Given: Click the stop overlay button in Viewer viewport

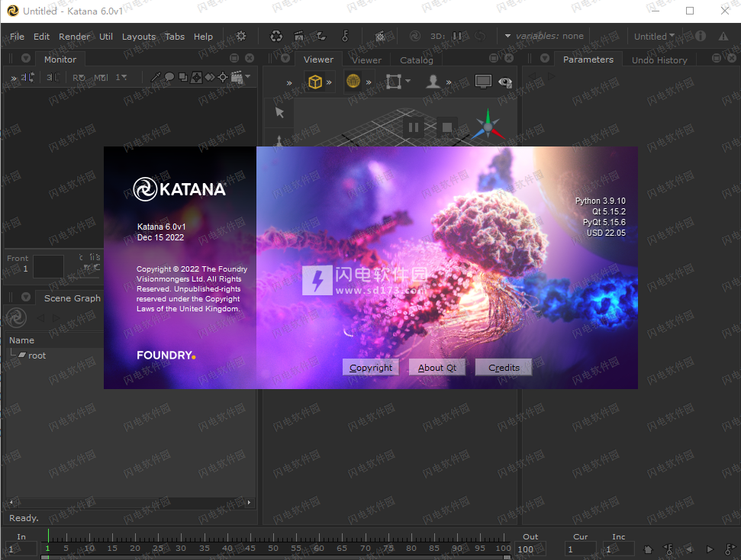Looking at the screenshot, I should pyautogui.click(x=447, y=127).
